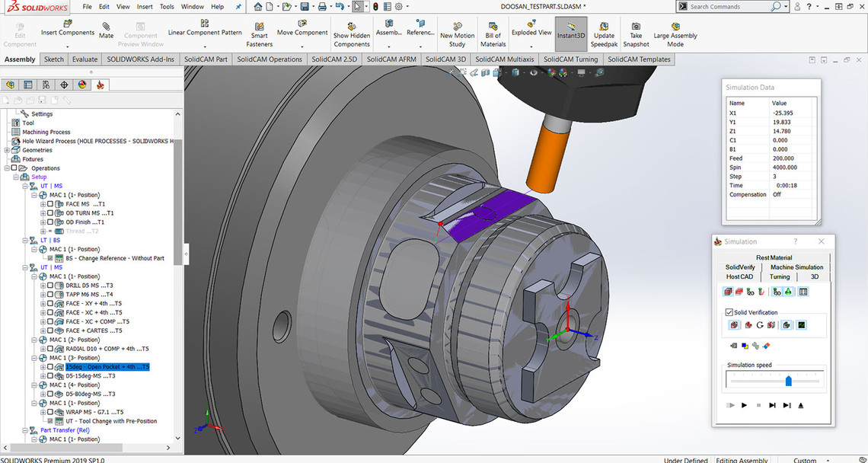Click the Print icon in the top toolbar

[322, 7]
